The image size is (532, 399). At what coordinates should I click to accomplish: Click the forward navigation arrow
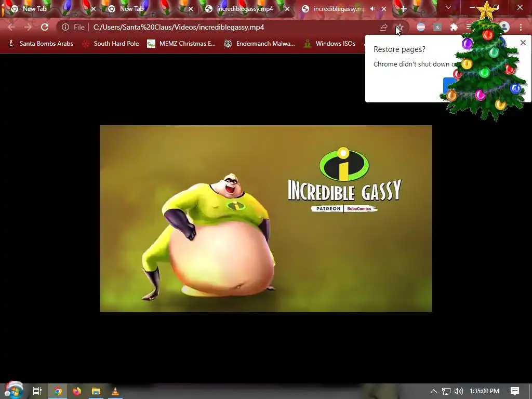tap(28, 27)
